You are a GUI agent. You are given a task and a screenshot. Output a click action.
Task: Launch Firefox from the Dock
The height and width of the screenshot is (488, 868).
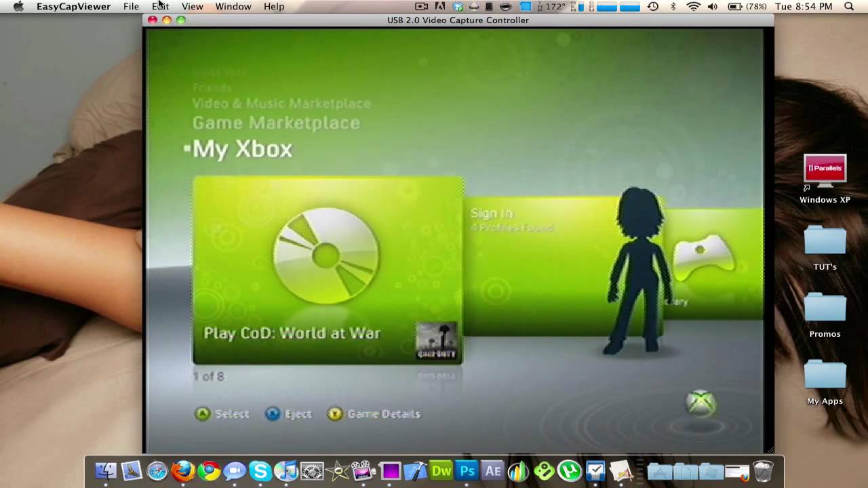[x=183, y=470]
